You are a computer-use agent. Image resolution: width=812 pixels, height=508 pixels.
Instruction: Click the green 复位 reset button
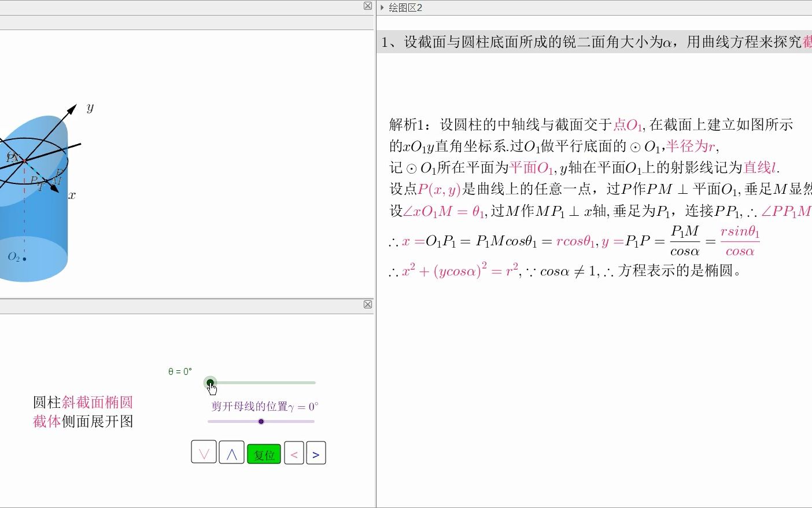tap(264, 454)
